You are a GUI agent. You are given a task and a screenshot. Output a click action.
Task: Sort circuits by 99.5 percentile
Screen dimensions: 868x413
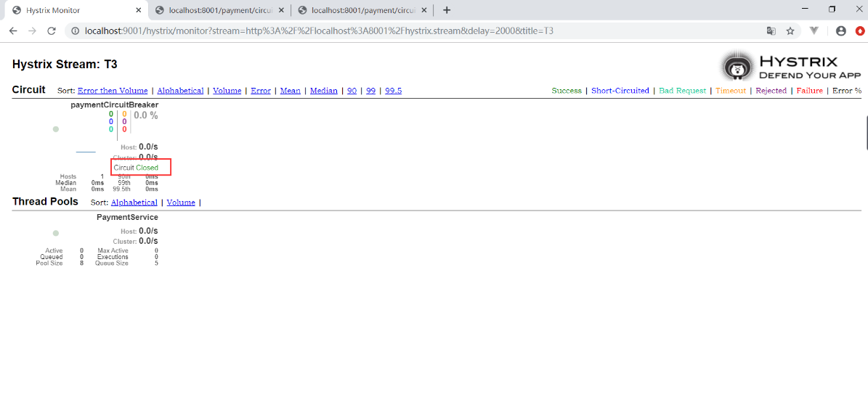click(393, 91)
